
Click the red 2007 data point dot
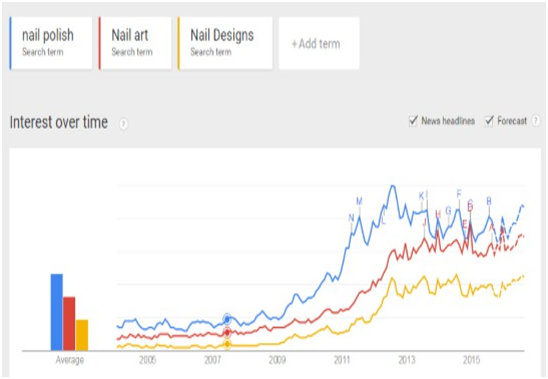click(x=227, y=332)
